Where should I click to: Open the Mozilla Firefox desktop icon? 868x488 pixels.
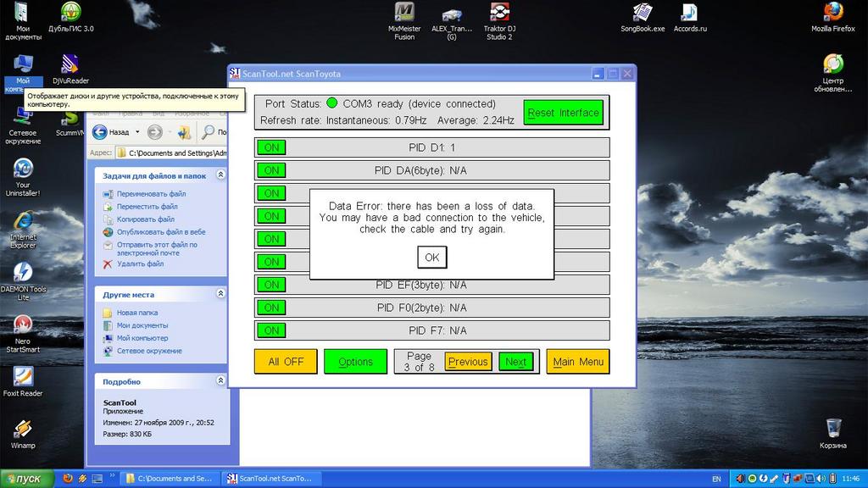pyautogui.click(x=832, y=13)
